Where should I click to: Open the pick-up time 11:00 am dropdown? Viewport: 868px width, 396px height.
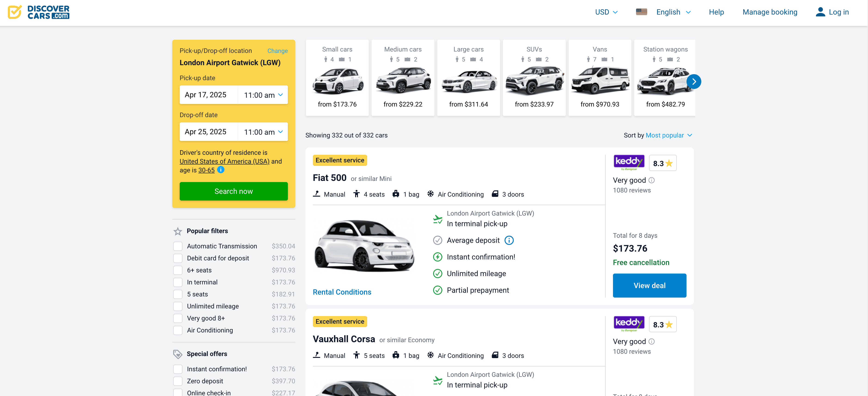tap(263, 95)
